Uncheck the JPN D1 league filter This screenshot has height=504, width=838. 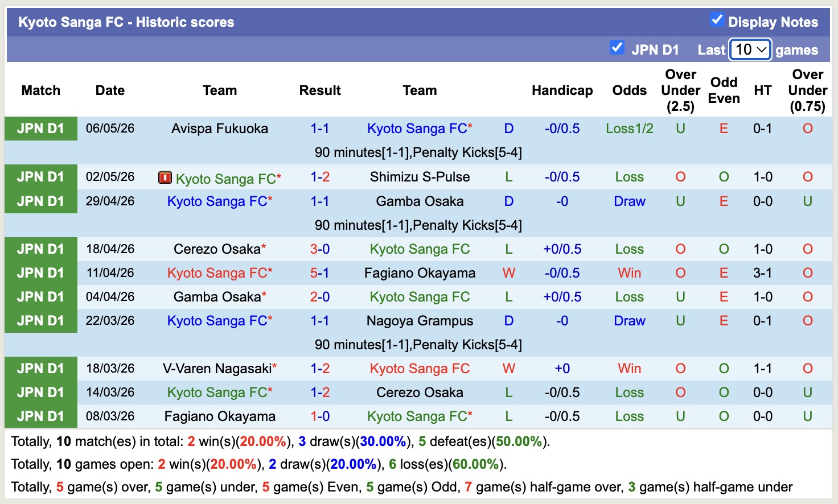click(617, 47)
